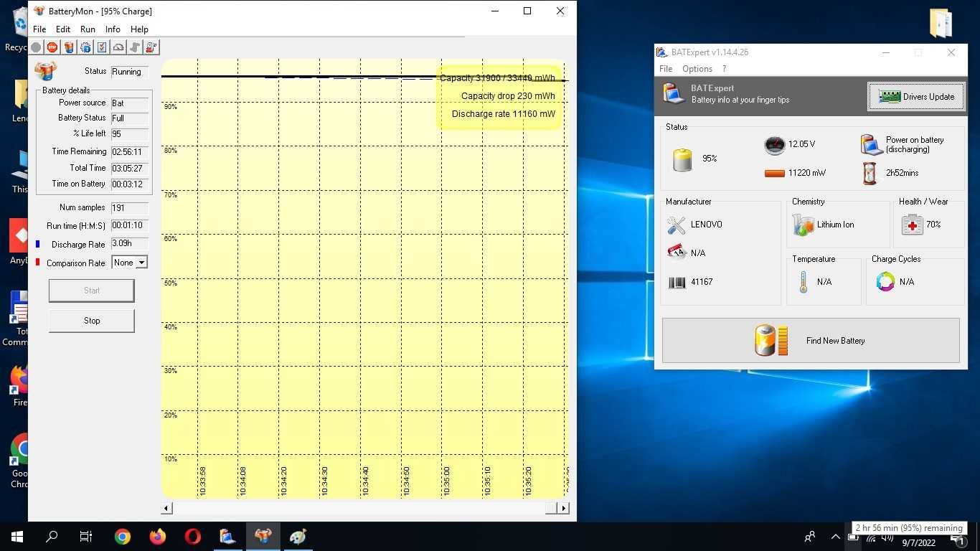Show hidden tray icons chevron
This screenshot has height=551, width=980.
click(836, 537)
